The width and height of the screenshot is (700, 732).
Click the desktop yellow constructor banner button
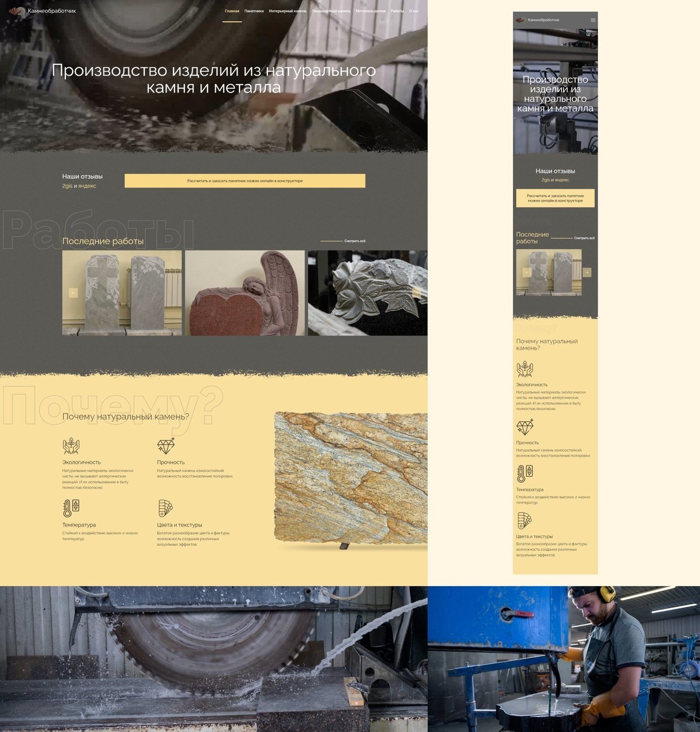tap(245, 181)
